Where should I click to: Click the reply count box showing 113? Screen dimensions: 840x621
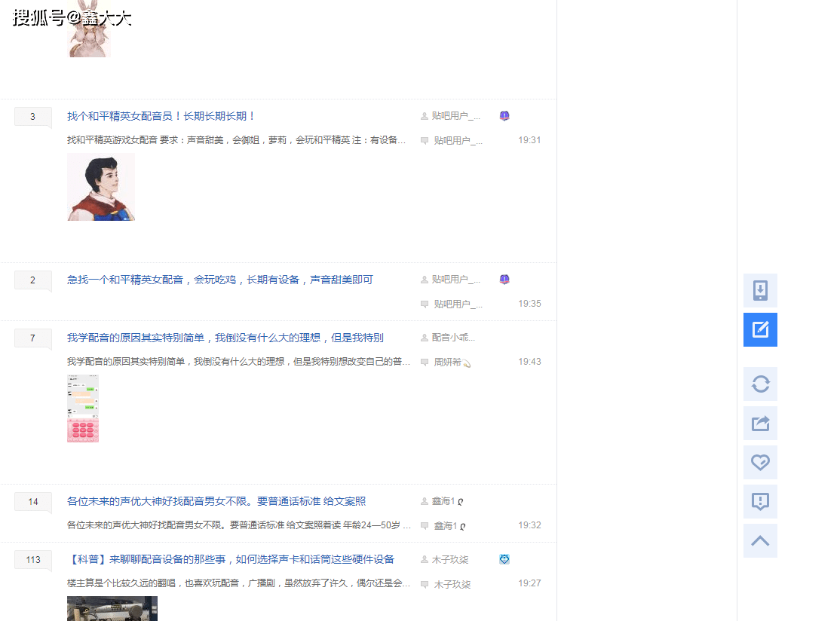pyautogui.click(x=32, y=559)
